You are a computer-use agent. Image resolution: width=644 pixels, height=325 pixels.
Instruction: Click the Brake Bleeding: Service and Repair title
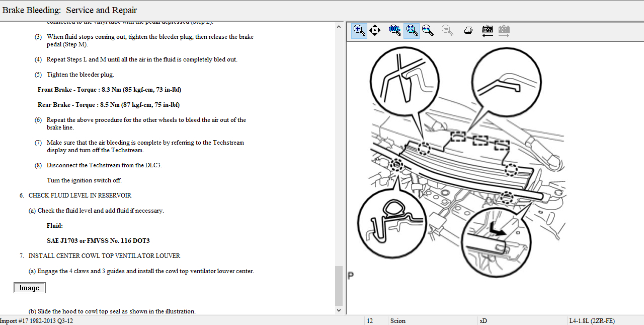69,10
